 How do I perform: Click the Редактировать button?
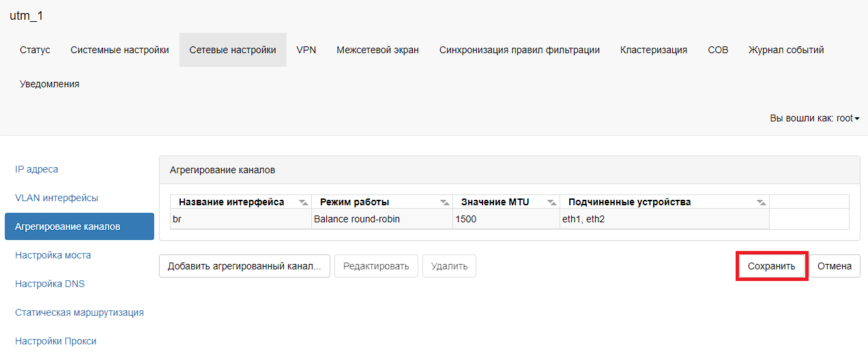tap(376, 266)
